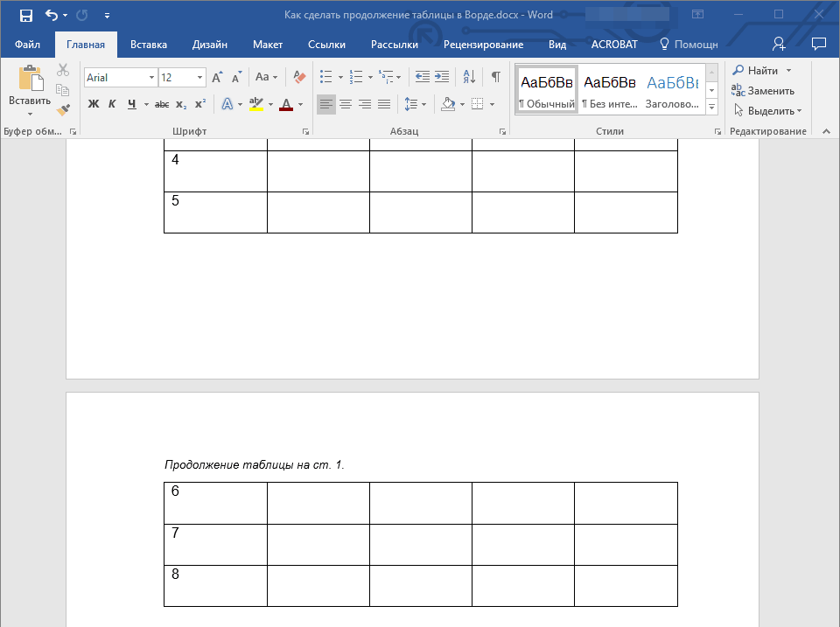
Task: Open the Вставка ribbon tab
Action: click(149, 45)
